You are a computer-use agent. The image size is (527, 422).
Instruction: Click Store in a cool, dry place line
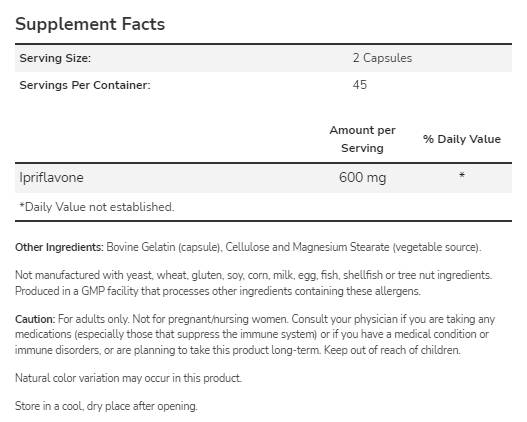tap(106, 406)
